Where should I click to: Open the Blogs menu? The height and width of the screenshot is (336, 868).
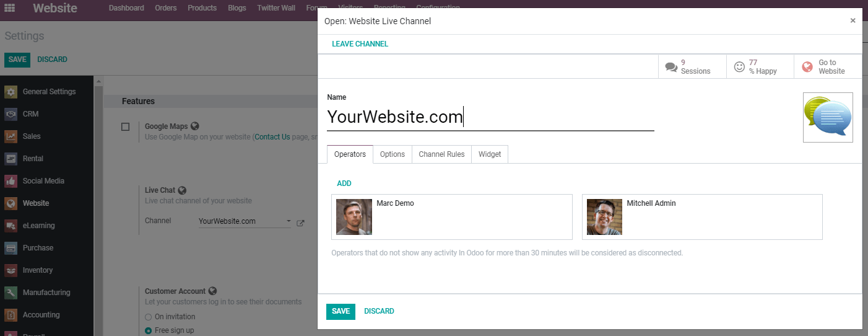(237, 8)
